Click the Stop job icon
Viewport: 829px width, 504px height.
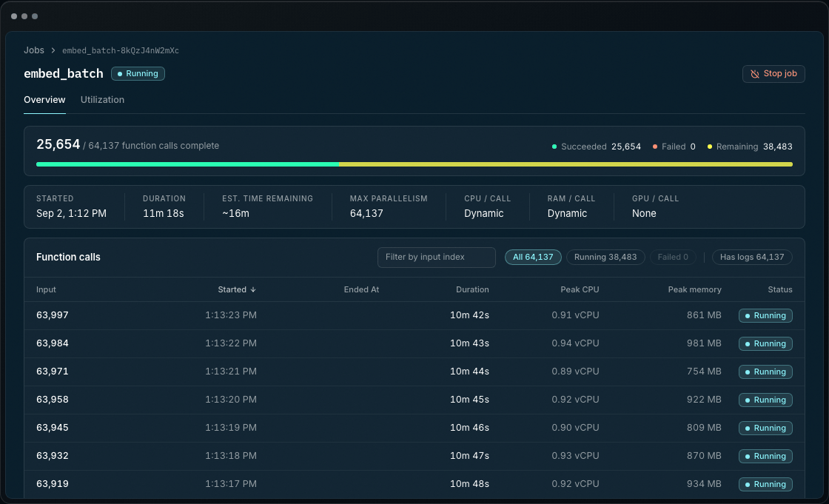click(754, 74)
